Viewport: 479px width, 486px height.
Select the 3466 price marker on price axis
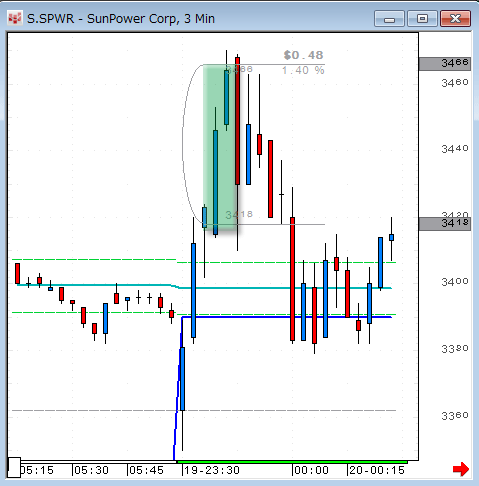(445, 64)
